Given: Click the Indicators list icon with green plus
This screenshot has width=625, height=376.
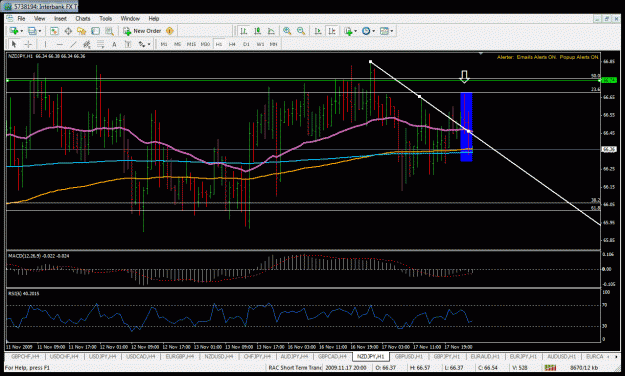Looking at the screenshot, I should 348,31.
